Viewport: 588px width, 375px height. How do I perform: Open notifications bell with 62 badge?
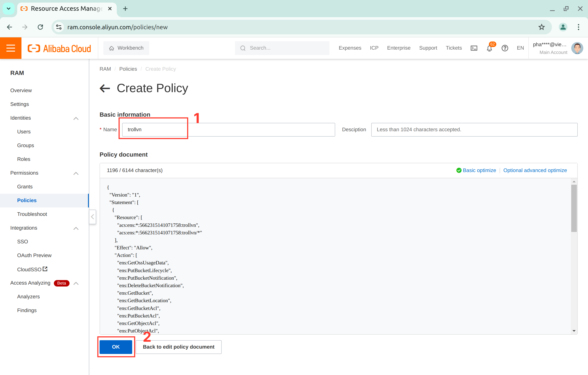pyautogui.click(x=489, y=48)
